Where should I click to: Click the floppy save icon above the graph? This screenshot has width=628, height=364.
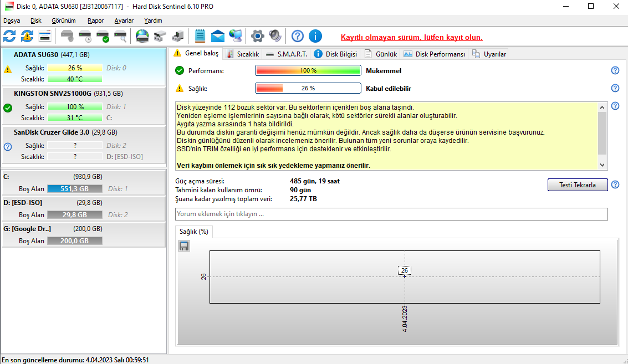point(184,246)
